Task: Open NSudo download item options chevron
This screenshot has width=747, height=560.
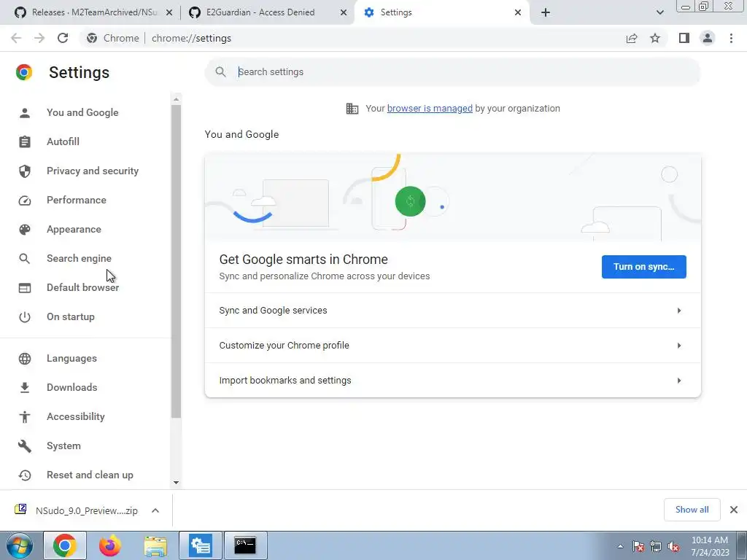Action: coord(155,510)
